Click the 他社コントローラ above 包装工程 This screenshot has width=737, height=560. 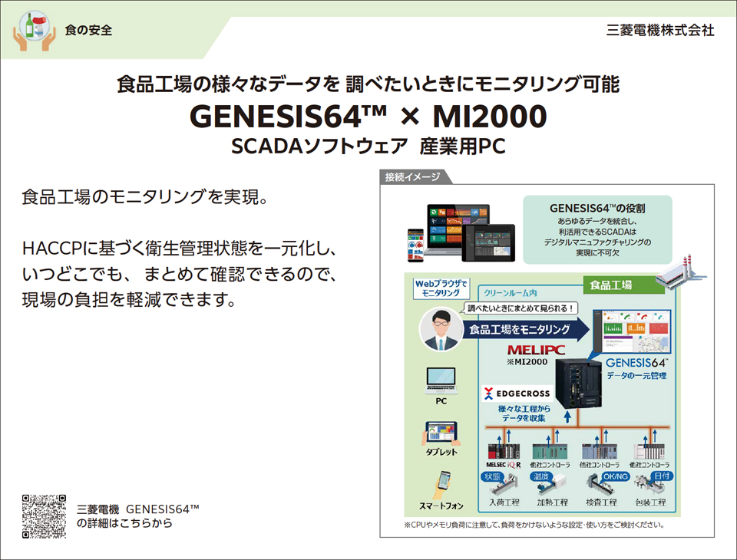coord(649,451)
